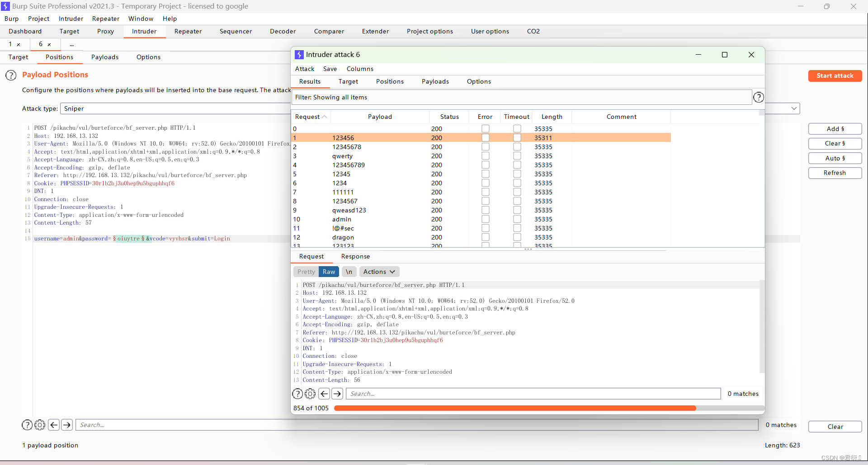Open Payload Positions help icon
The height and width of the screenshot is (465, 868).
(x=11, y=75)
